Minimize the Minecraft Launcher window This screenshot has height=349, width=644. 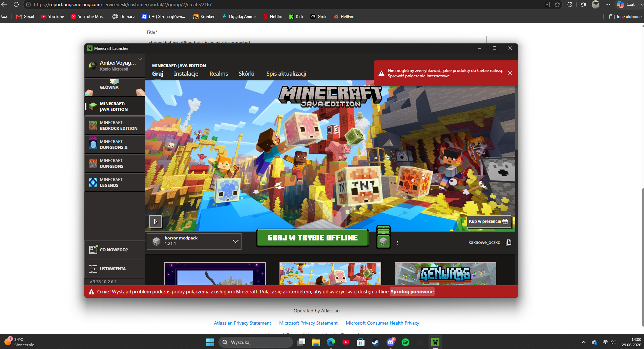479,48
